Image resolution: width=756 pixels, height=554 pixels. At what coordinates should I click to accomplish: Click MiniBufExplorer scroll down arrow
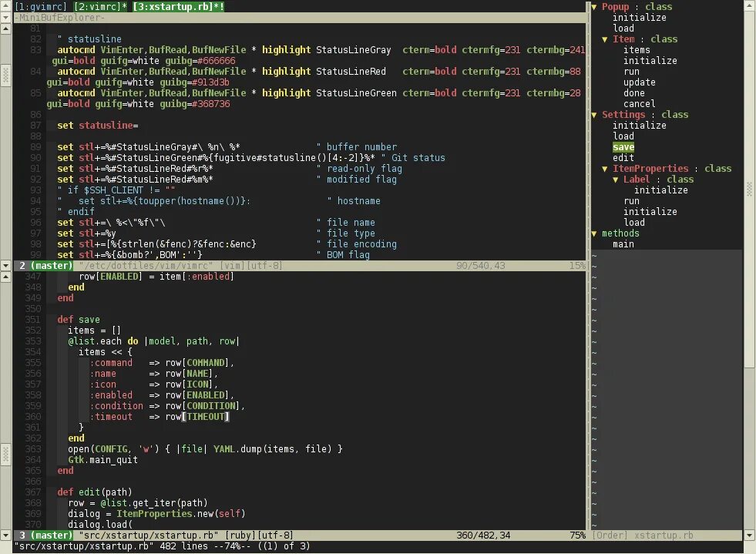pyautogui.click(x=6, y=18)
